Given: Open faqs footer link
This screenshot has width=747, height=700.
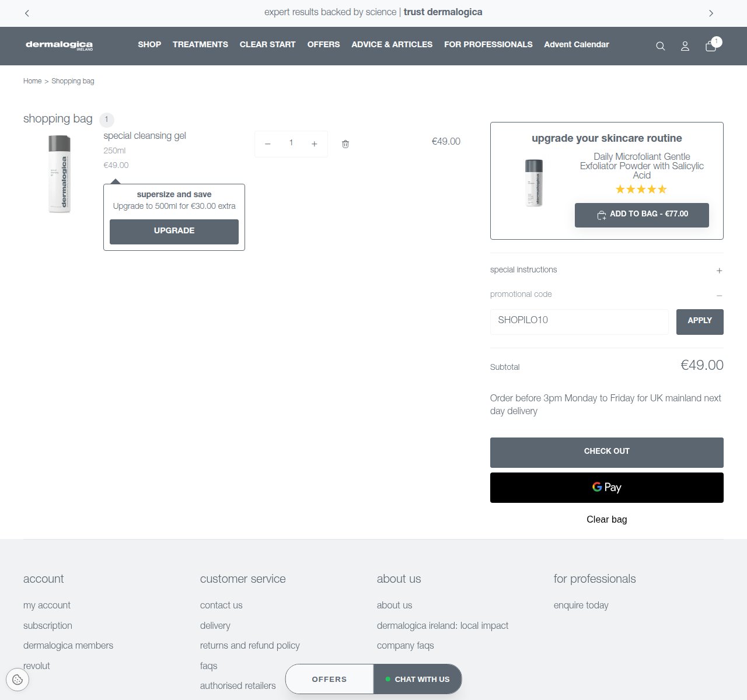Looking at the screenshot, I should tap(208, 666).
